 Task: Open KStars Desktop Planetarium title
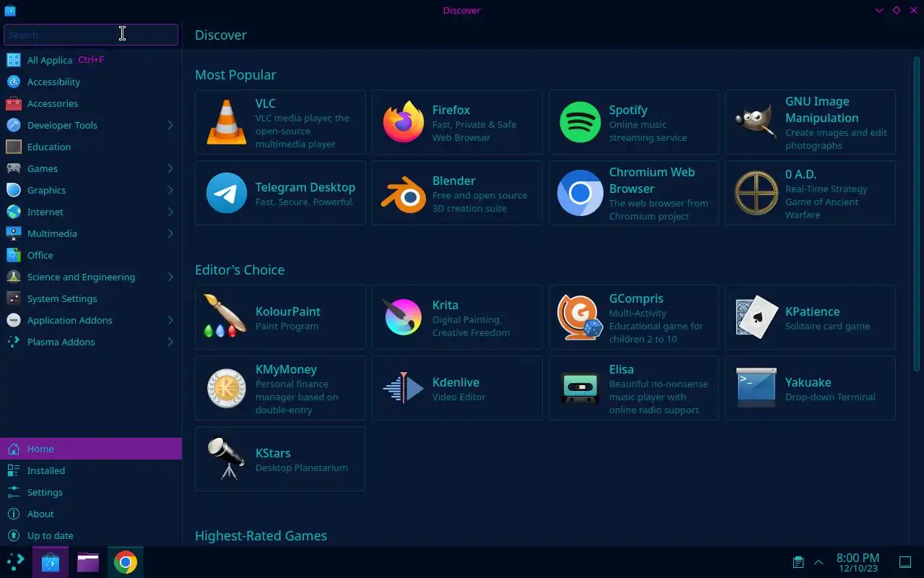pyautogui.click(x=273, y=453)
